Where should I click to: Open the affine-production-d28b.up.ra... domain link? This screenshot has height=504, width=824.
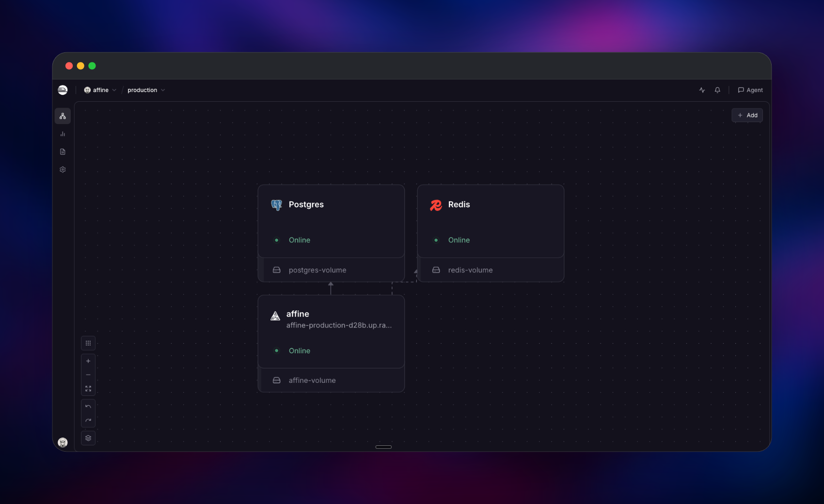pos(339,325)
